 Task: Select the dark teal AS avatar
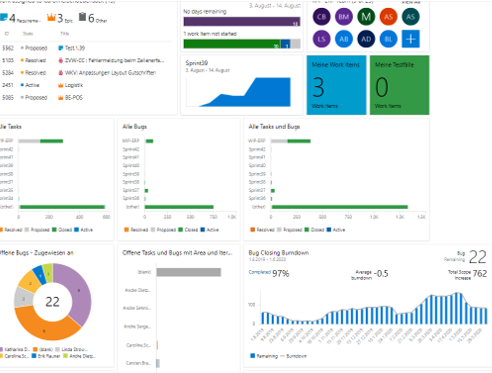411,17
